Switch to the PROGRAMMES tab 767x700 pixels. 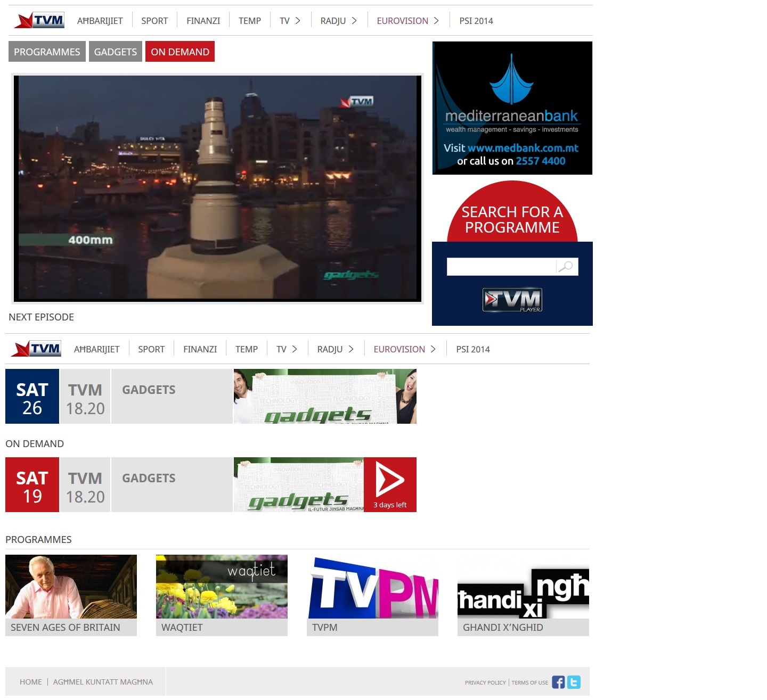click(x=47, y=52)
